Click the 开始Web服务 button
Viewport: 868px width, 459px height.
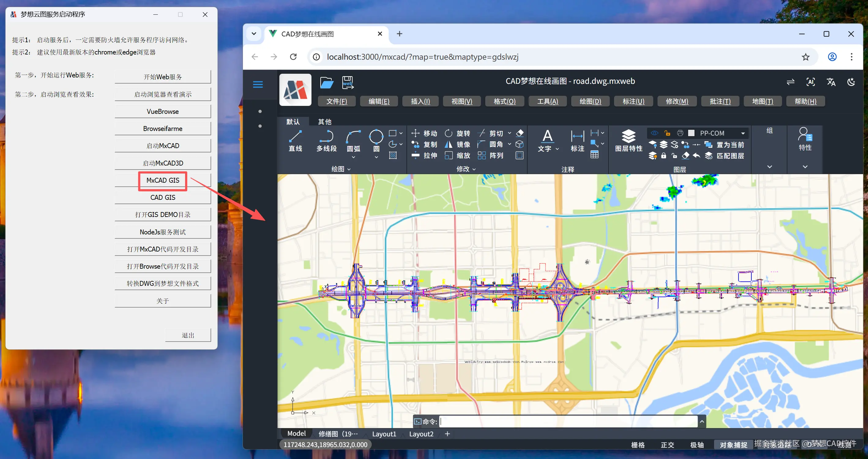(x=162, y=77)
